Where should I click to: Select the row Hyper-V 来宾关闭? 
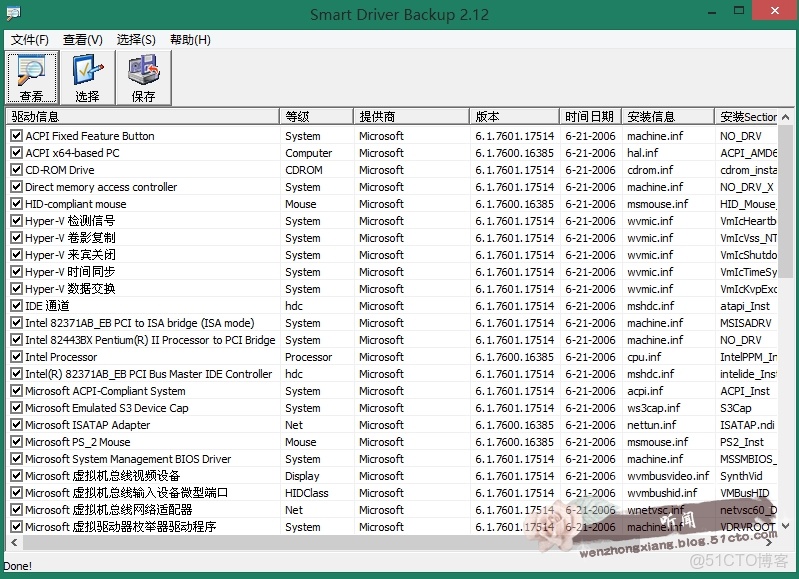click(x=392, y=255)
